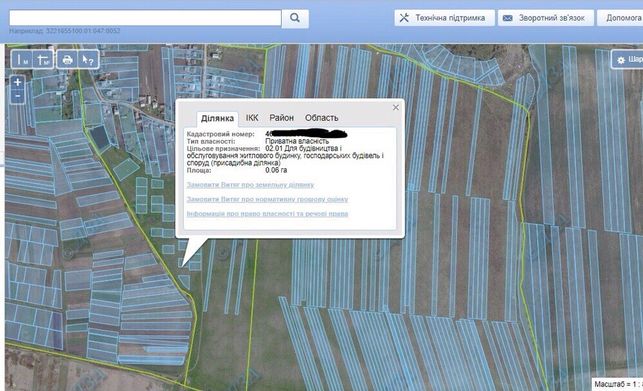The height and width of the screenshot is (391, 643).
Task: Open Зворотний зв'язок feedback button
Action: click(x=545, y=18)
